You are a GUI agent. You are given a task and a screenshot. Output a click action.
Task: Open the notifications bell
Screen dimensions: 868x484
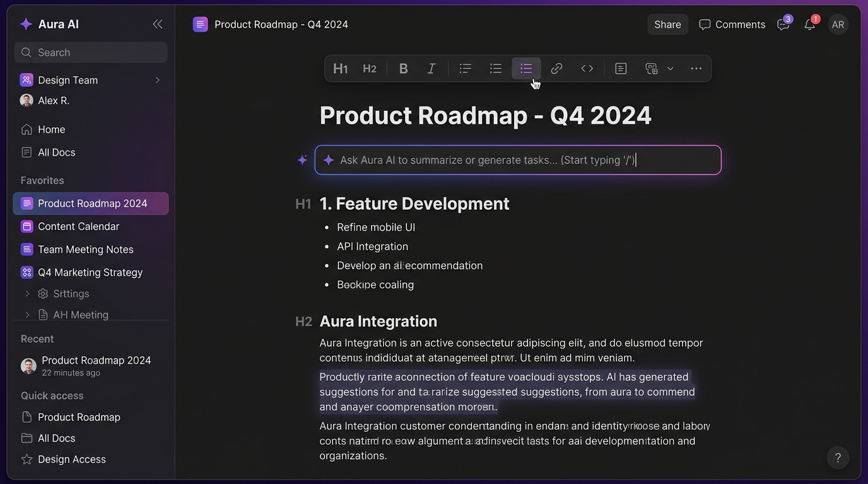810,24
